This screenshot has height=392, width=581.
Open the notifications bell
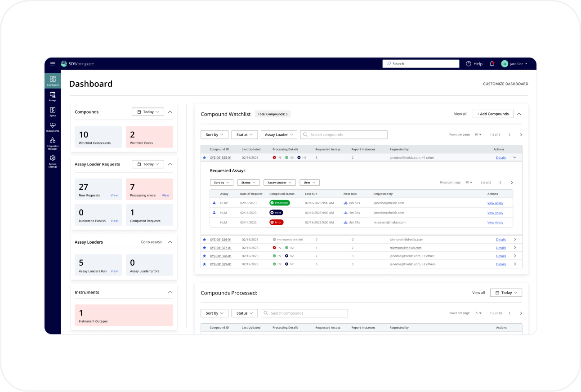pos(492,64)
